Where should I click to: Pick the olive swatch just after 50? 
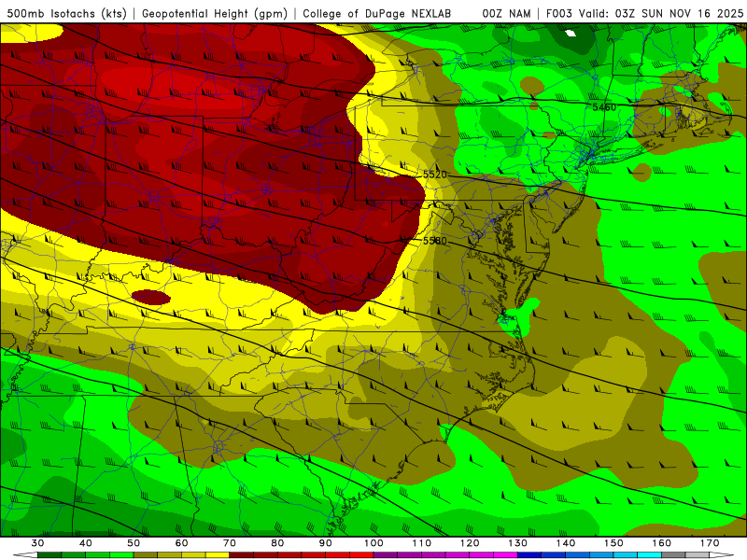146,555
